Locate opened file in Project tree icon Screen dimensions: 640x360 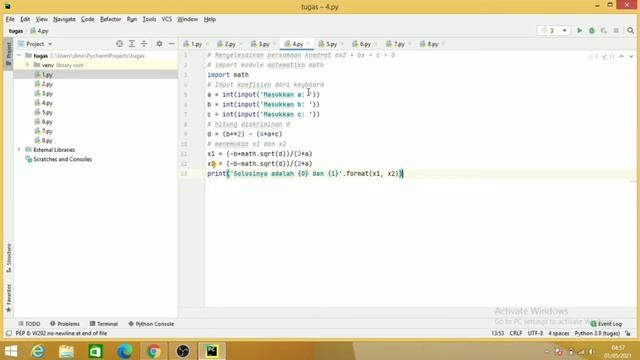click(x=119, y=44)
